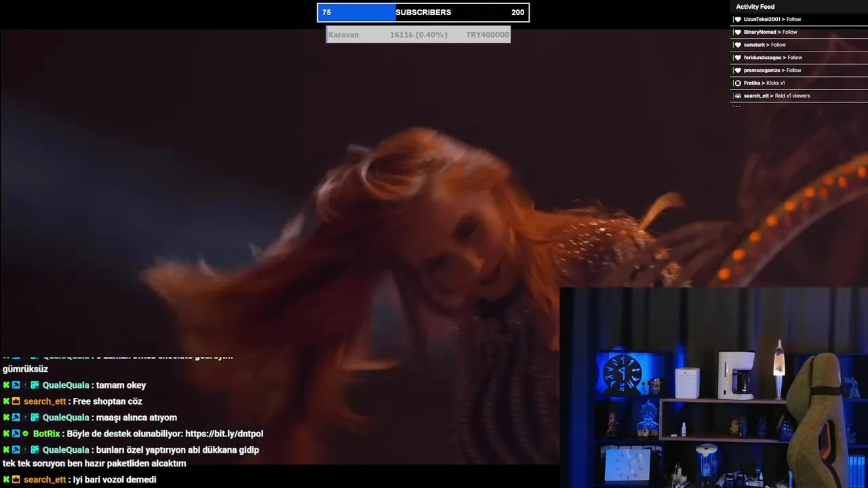Click the '1611₺ (0.40%)' goal progress text
The height and width of the screenshot is (488, 868).
418,35
